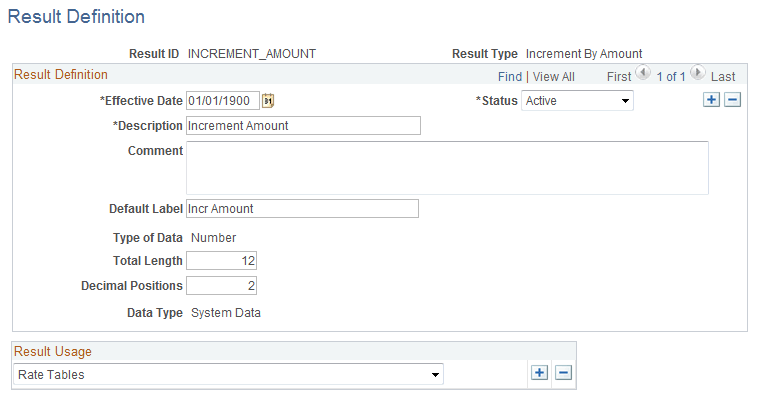Delete the current Result Definition row
762x396 pixels.
[732, 100]
